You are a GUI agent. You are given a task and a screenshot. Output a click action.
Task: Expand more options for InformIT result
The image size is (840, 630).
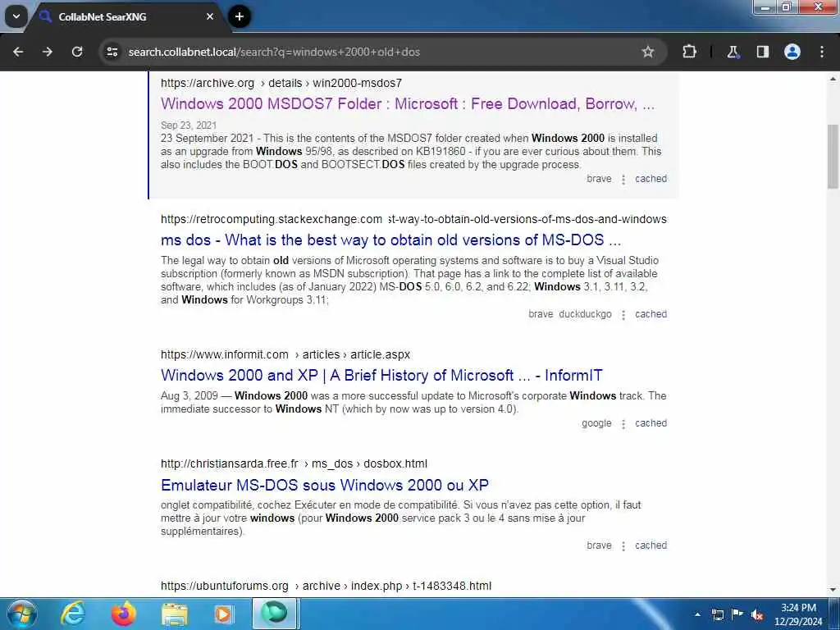pyautogui.click(x=623, y=424)
